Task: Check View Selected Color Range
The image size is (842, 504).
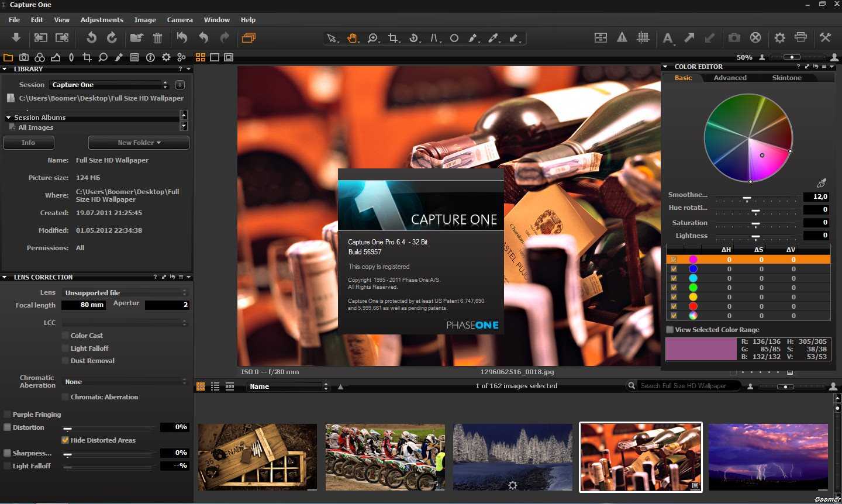Action: [670, 330]
